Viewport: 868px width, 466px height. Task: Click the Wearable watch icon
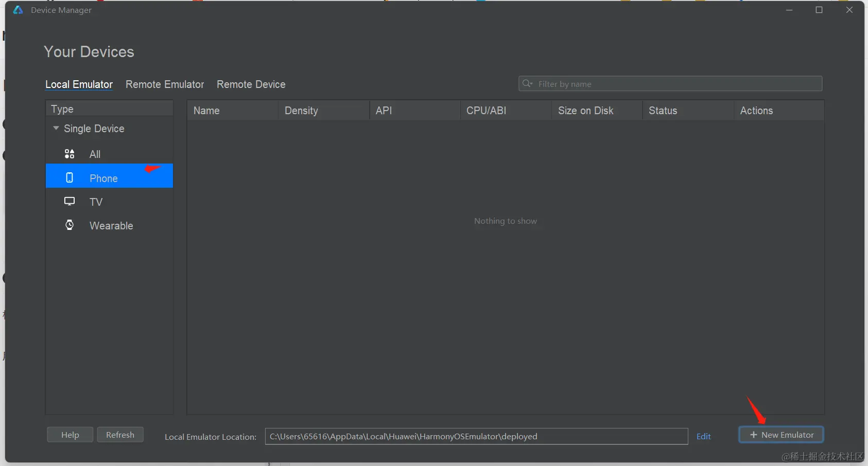[x=70, y=225]
